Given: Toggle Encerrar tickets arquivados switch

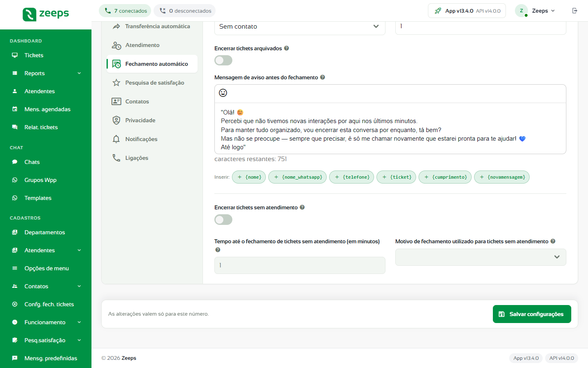Looking at the screenshot, I should click(x=223, y=61).
